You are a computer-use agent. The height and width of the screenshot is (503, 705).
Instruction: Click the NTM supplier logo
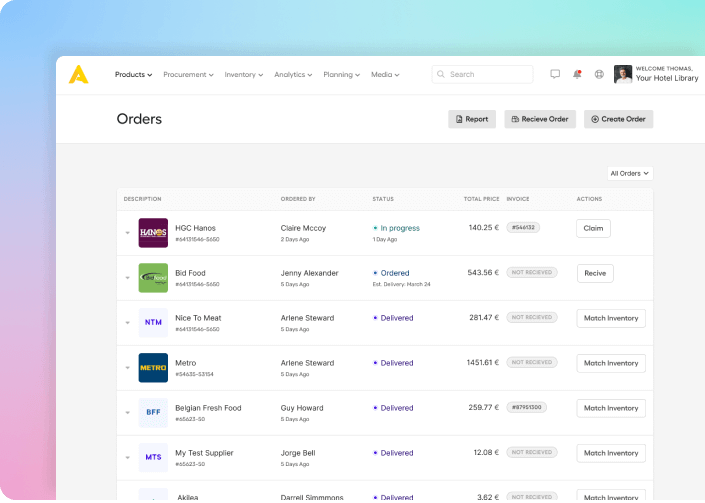(153, 323)
